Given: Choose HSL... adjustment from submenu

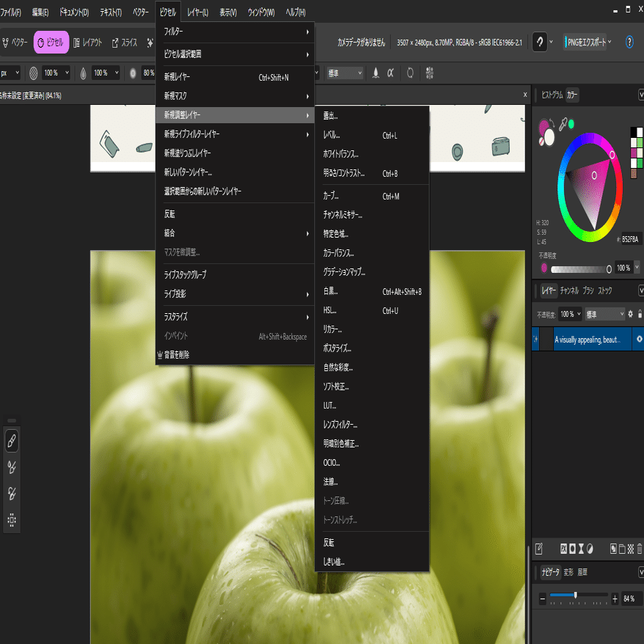Looking at the screenshot, I should [372, 310].
